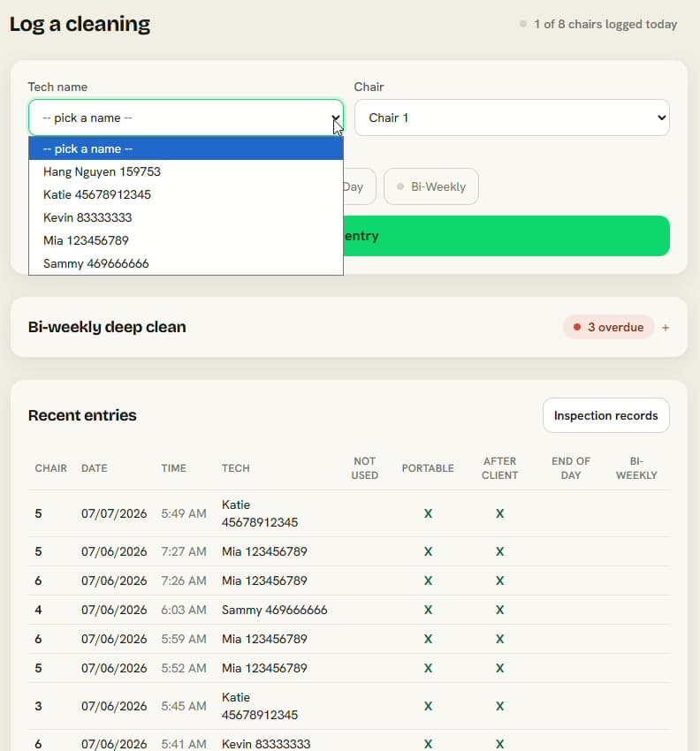The height and width of the screenshot is (751, 700).
Task: Click the PORTABLE column header
Action: pyautogui.click(x=428, y=468)
